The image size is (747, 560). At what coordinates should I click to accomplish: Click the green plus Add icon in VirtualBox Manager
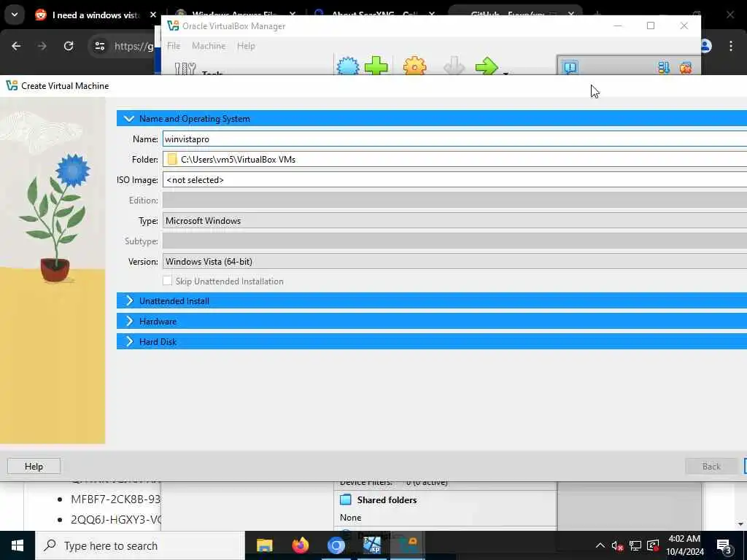(x=376, y=66)
